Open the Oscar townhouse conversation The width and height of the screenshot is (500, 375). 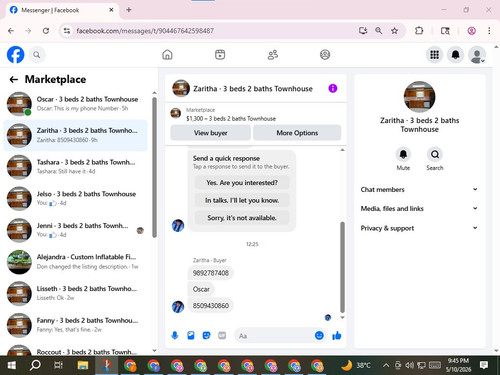tap(76, 104)
